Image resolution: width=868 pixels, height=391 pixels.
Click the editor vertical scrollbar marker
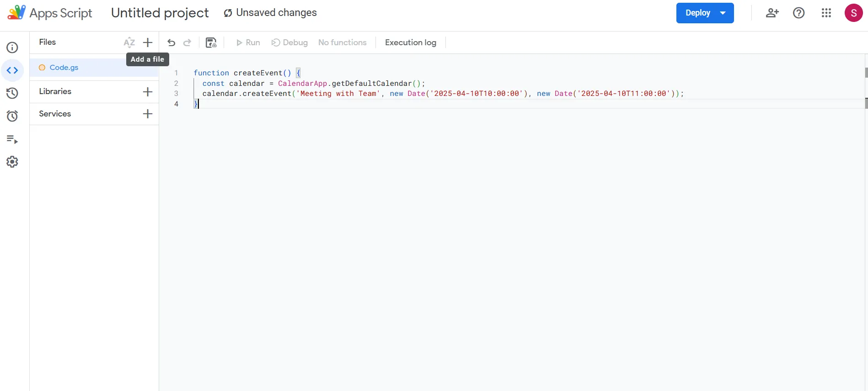866,73
